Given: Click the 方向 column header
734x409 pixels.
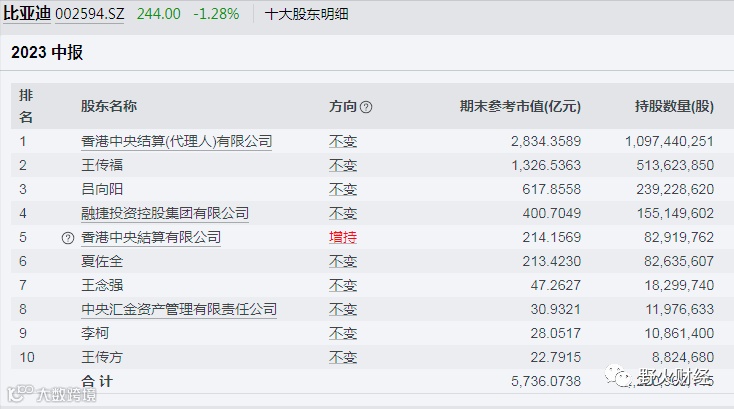Looking at the screenshot, I should (x=343, y=106).
